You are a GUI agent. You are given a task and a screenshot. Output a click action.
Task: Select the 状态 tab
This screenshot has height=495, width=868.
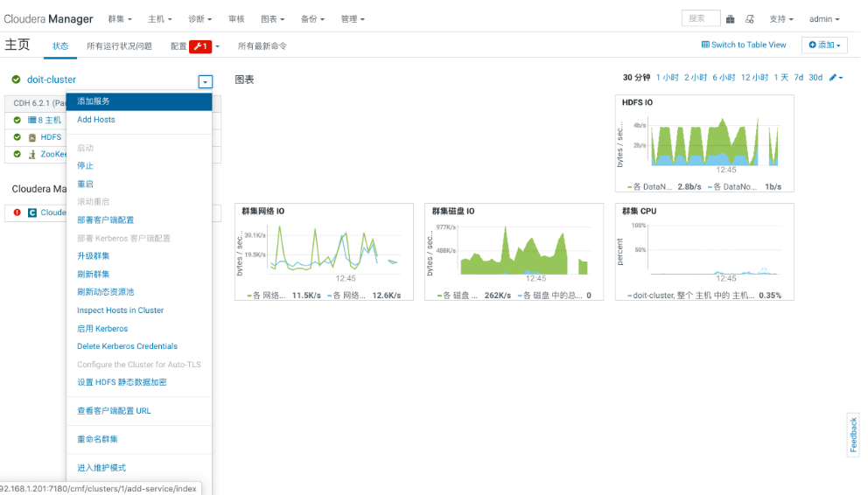coord(60,45)
